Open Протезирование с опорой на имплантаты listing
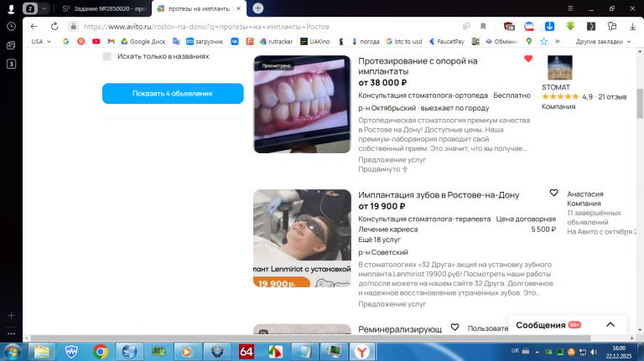The height and width of the screenshot is (361, 644). [418, 66]
